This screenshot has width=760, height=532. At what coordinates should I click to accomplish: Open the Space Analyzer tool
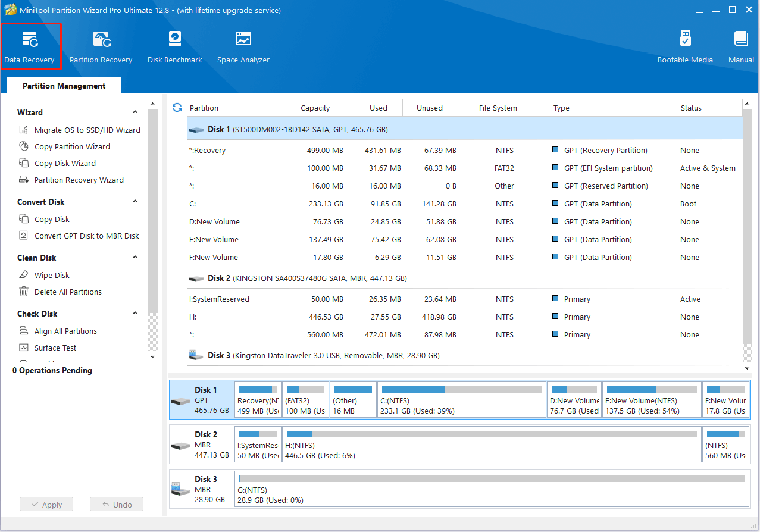(x=243, y=46)
